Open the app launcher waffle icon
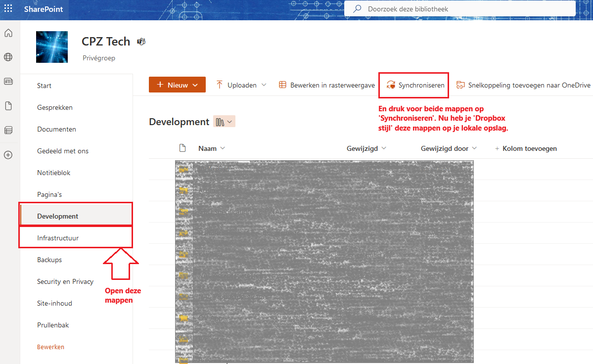Image resolution: width=593 pixels, height=364 pixels. tap(8, 9)
